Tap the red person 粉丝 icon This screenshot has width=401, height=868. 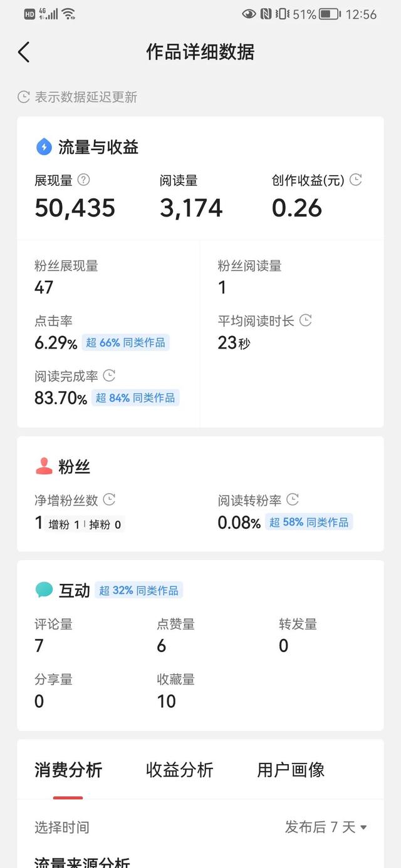(x=44, y=466)
